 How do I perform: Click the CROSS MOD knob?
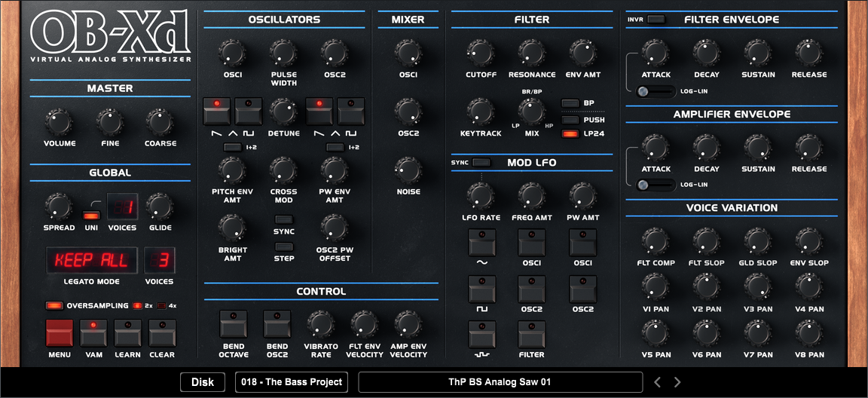pos(283,170)
